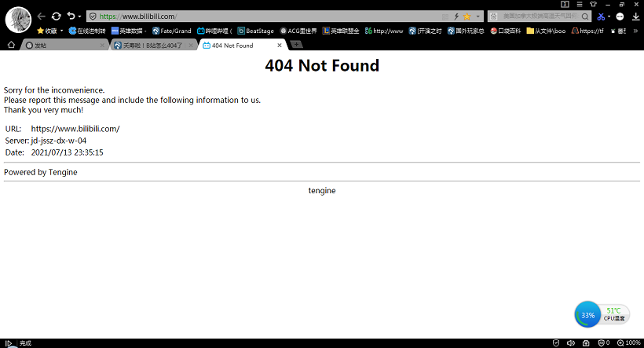
Task: Open the 英雄联盟全 bookmark
Action: (341, 31)
